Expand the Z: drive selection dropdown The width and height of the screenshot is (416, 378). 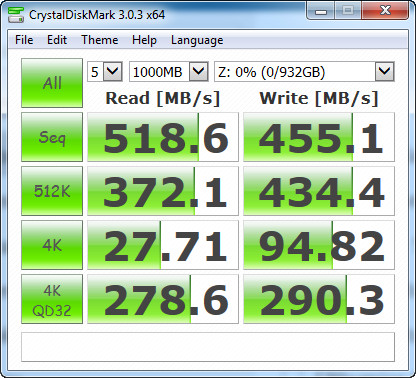[304, 71]
